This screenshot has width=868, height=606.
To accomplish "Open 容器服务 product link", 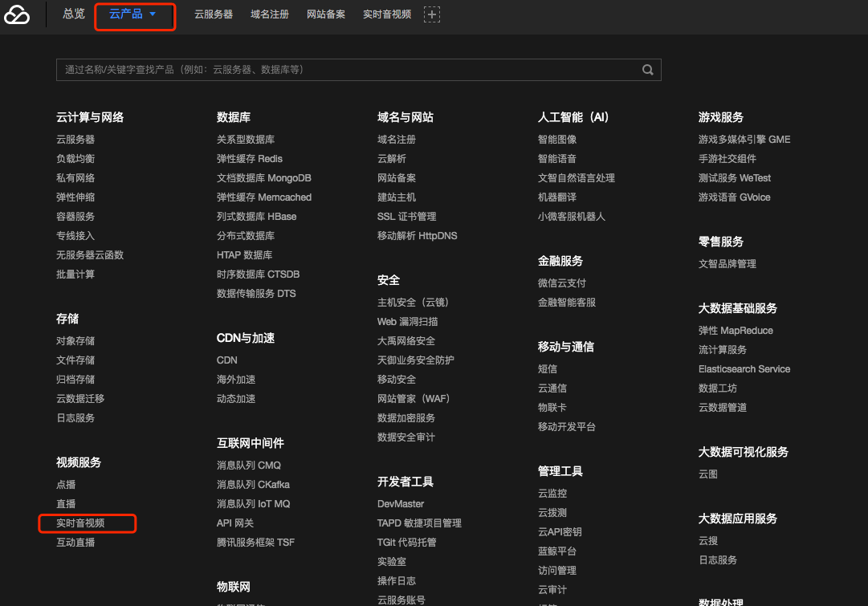I will pyautogui.click(x=75, y=217).
